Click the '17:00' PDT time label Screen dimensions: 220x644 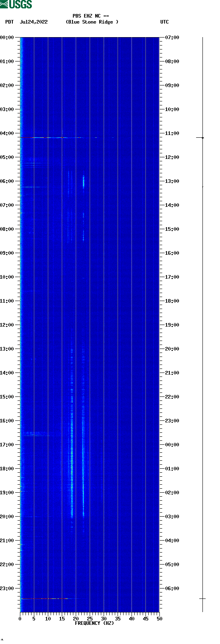pos(7,444)
